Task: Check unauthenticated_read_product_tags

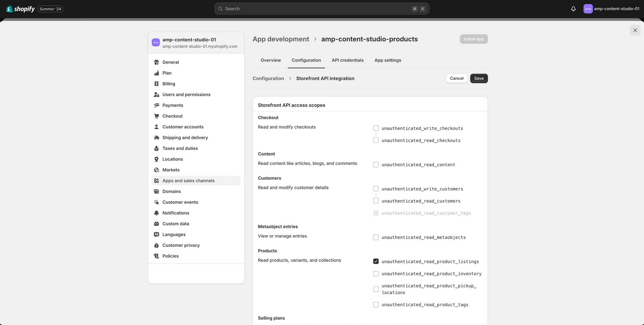Action: tap(376, 304)
